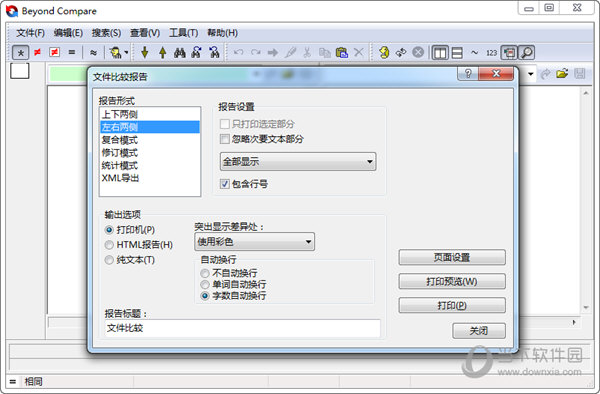Click the magnifier zoom toolbar icon
600x394 pixels.
click(527, 53)
